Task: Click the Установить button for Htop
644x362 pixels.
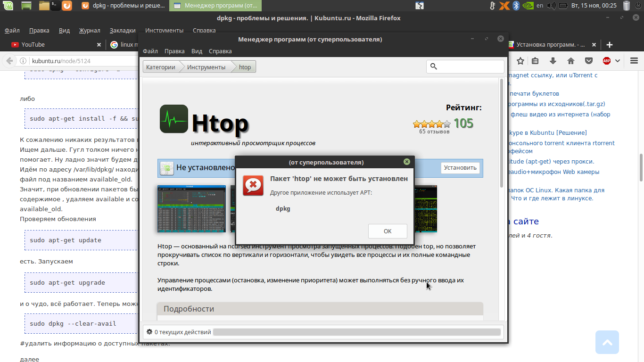Action: click(460, 167)
